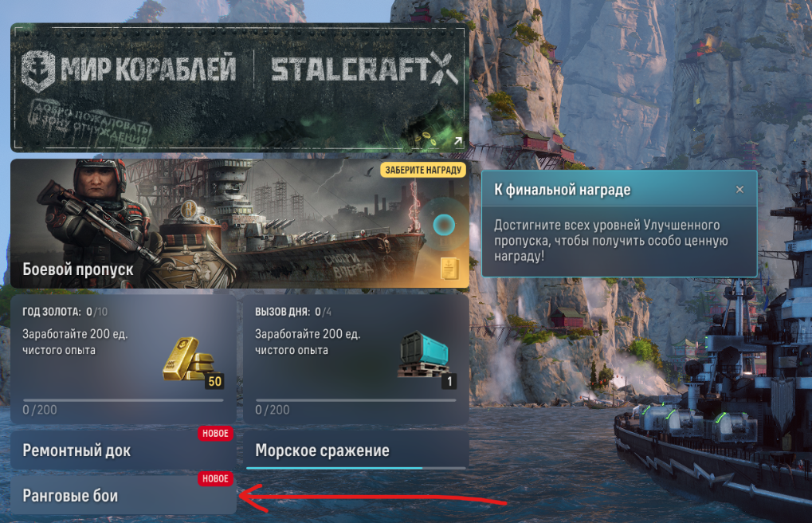The image size is (812, 523).
Task: Click the НОВОЕ badge on Ремонтный док
Action: click(x=215, y=434)
